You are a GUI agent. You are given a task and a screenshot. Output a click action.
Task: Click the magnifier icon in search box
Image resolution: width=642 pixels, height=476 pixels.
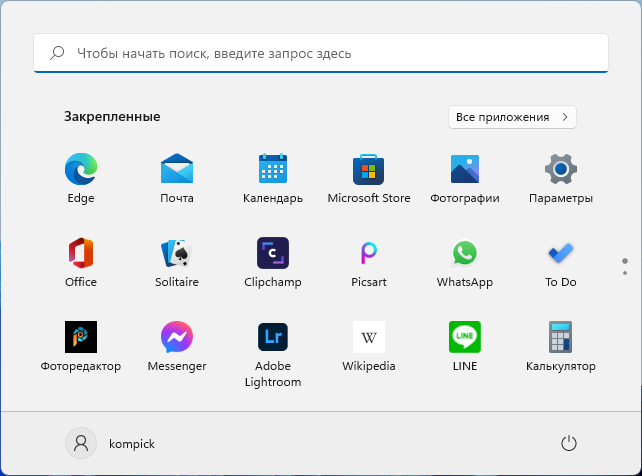[57, 53]
